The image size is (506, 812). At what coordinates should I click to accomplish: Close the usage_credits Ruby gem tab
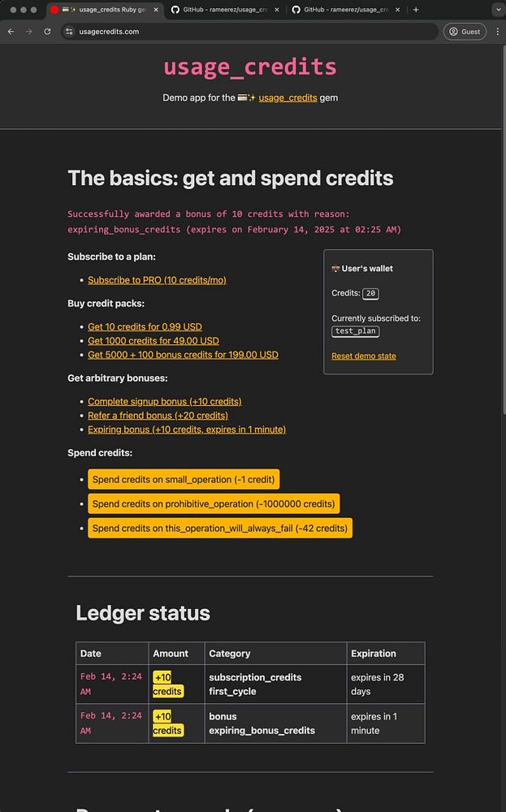tap(156, 9)
